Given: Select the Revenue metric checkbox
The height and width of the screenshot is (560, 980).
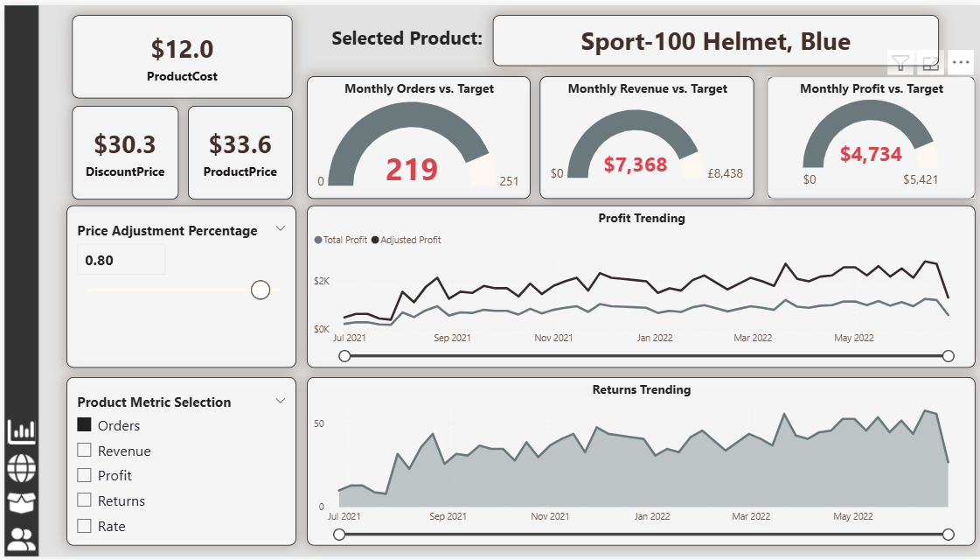Looking at the screenshot, I should 85,451.
